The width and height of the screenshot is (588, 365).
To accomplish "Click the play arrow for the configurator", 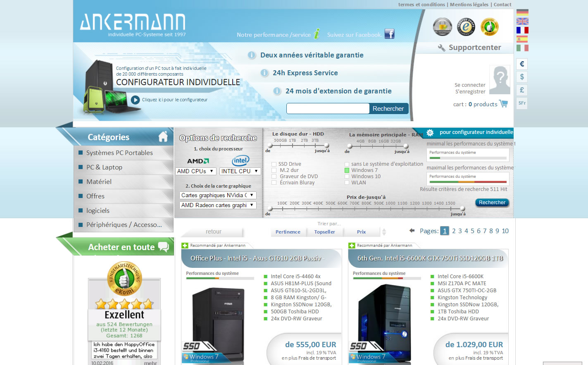I will pyautogui.click(x=135, y=100).
